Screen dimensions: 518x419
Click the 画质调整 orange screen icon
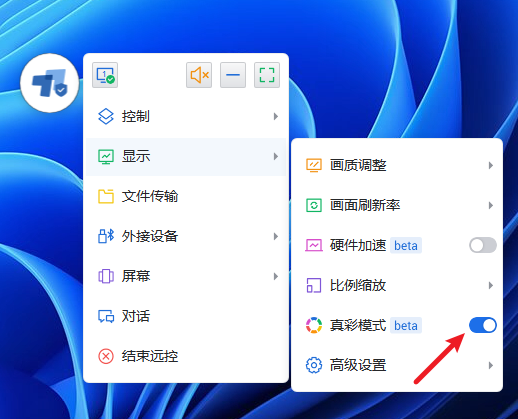(314, 165)
